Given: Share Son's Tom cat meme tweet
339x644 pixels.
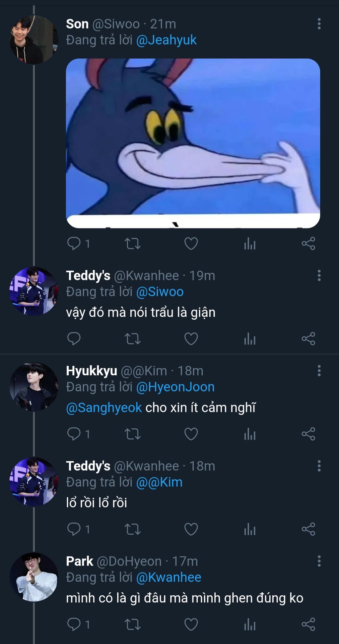Looking at the screenshot, I should point(308,244).
